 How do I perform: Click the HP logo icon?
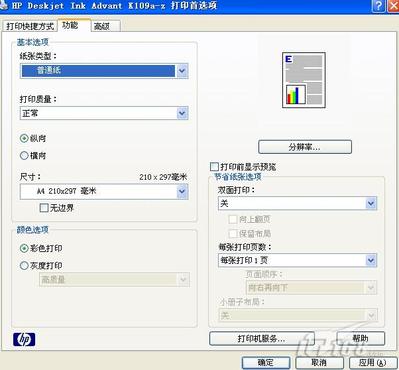(24, 339)
